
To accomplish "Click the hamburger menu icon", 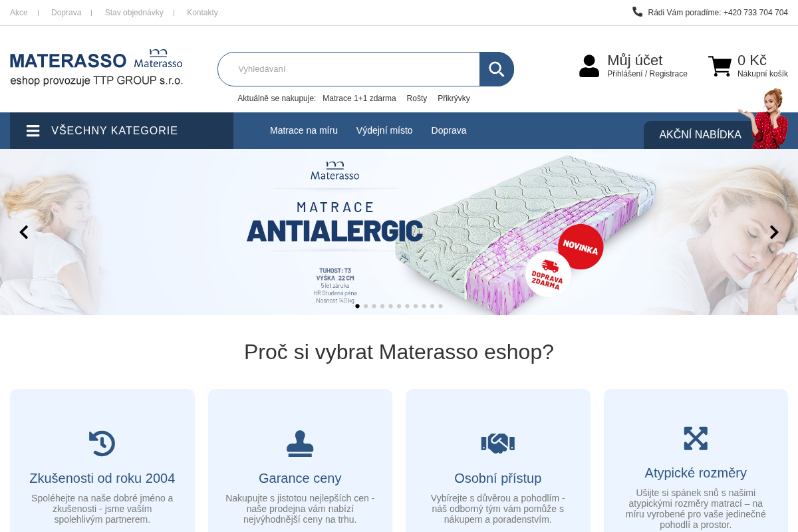I will (x=33, y=131).
